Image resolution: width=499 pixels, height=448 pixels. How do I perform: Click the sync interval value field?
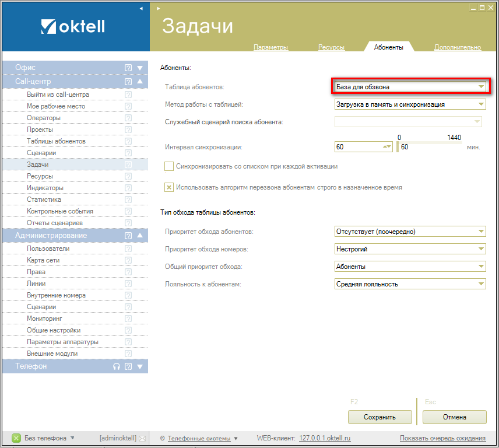pyautogui.click(x=363, y=147)
